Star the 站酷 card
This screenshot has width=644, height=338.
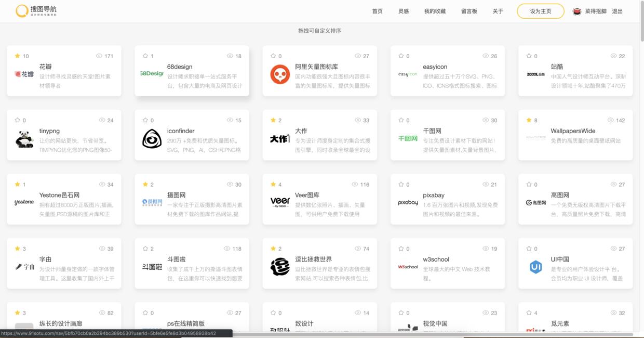coord(528,56)
